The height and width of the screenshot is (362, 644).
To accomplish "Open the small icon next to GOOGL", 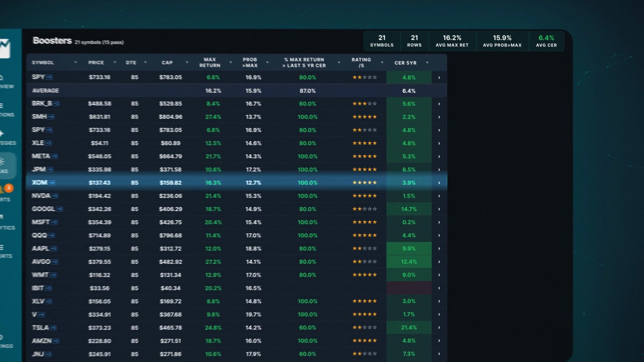I will tap(60, 209).
